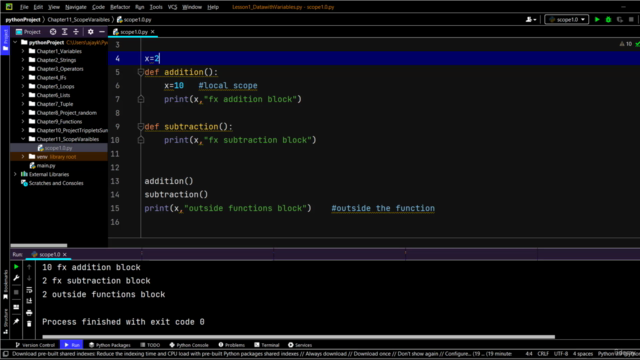The image size is (640, 360).
Task: Open the inspection warnings indicator showing 10
Action: (625, 44)
